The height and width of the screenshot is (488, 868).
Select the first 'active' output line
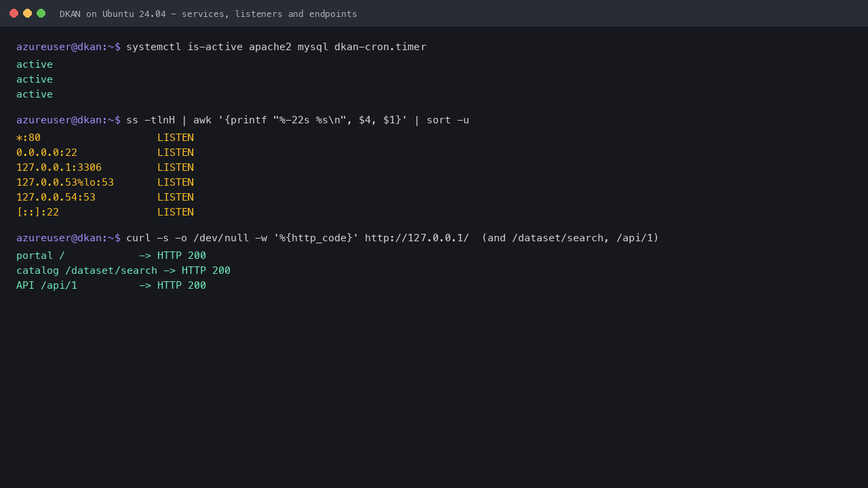[x=35, y=64]
